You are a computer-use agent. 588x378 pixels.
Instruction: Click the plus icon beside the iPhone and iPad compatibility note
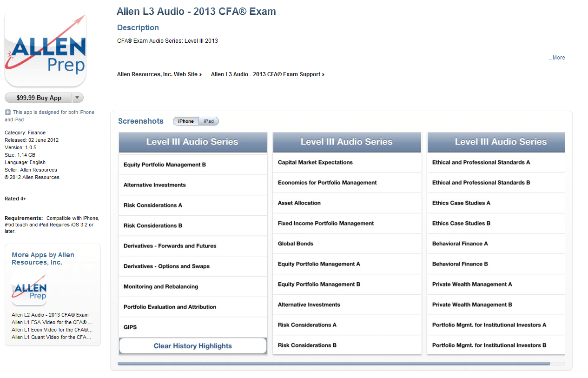click(7, 112)
